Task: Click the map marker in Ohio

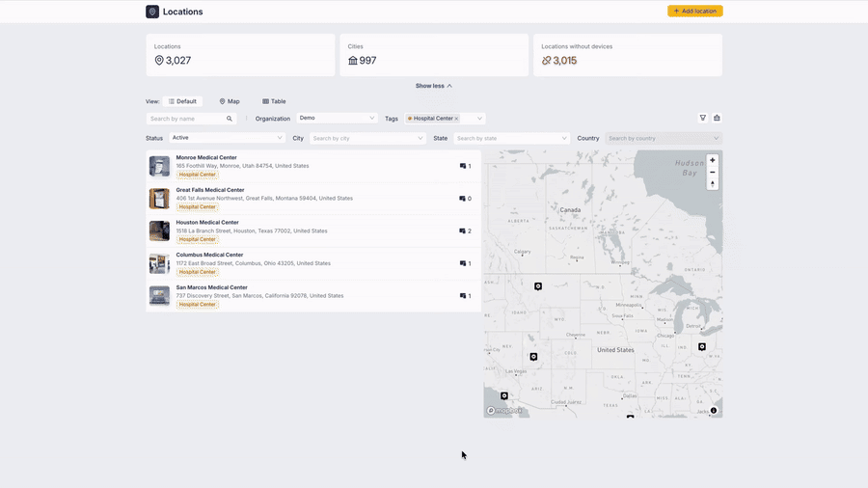Action: 702,347
